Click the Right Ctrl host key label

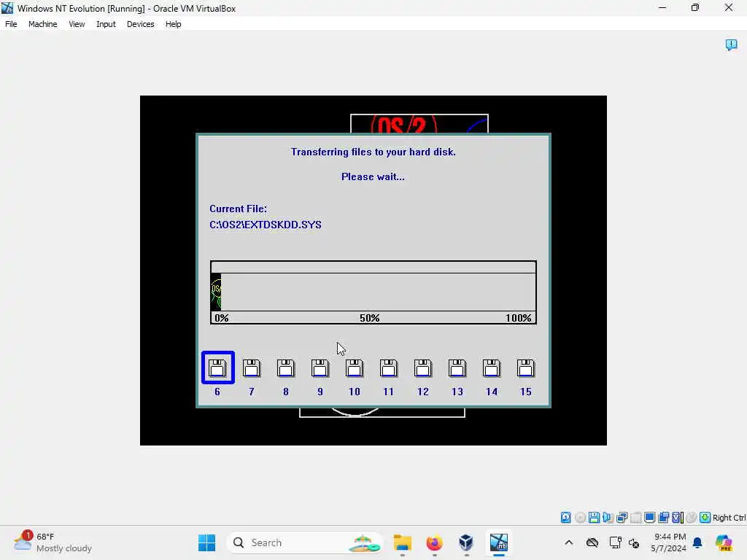729,518
